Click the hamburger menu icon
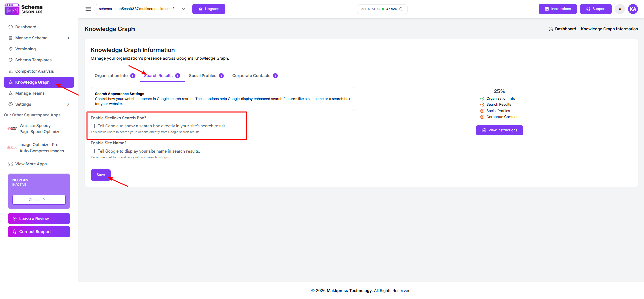 click(x=88, y=9)
